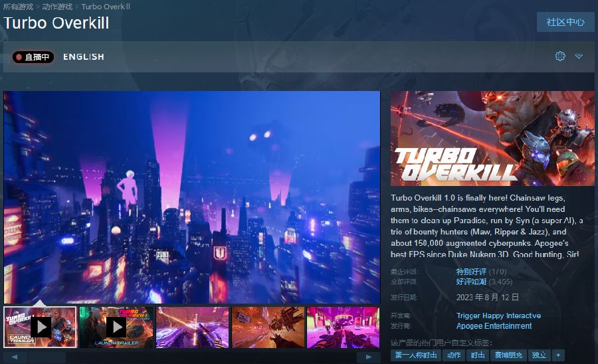This screenshot has width=598, height=364.
Task: Open the 特别好评 recent reviews link
Action: pos(471,272)
